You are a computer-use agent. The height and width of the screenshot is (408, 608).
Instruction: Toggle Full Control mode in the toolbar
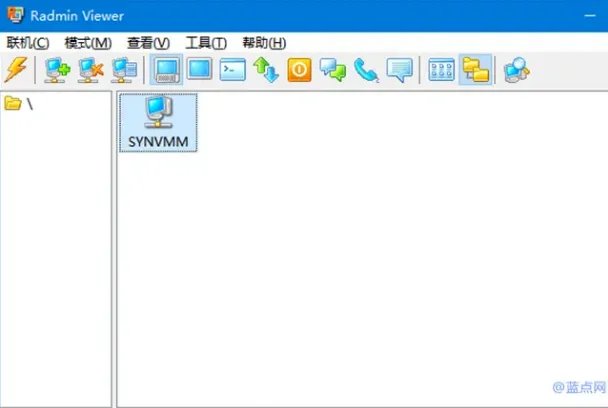tap(166, 69)
